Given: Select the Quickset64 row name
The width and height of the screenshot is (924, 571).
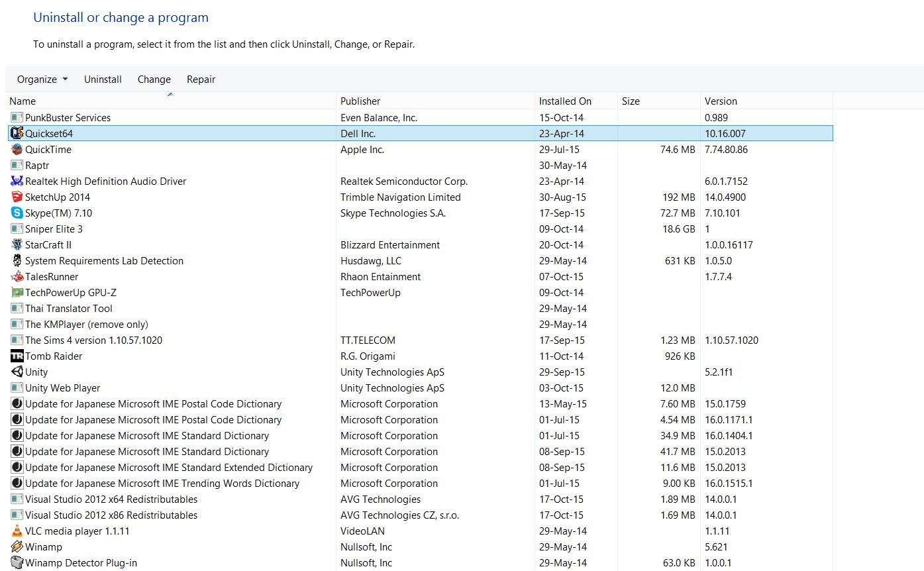Looking at the screenshot, I should pos(49,133).
